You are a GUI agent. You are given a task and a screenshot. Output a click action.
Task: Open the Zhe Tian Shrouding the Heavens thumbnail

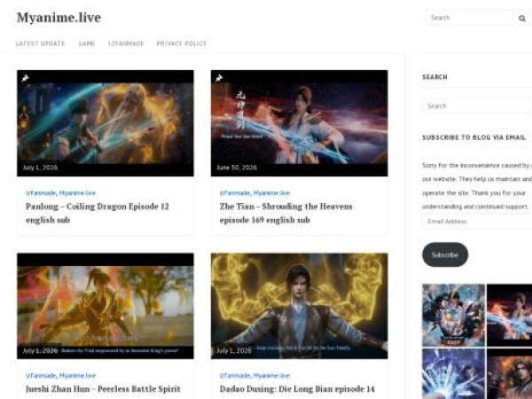[x=300, y=123]
